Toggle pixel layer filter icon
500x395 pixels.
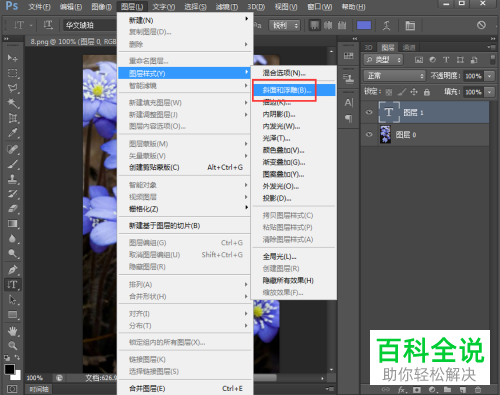click(419, 60)
